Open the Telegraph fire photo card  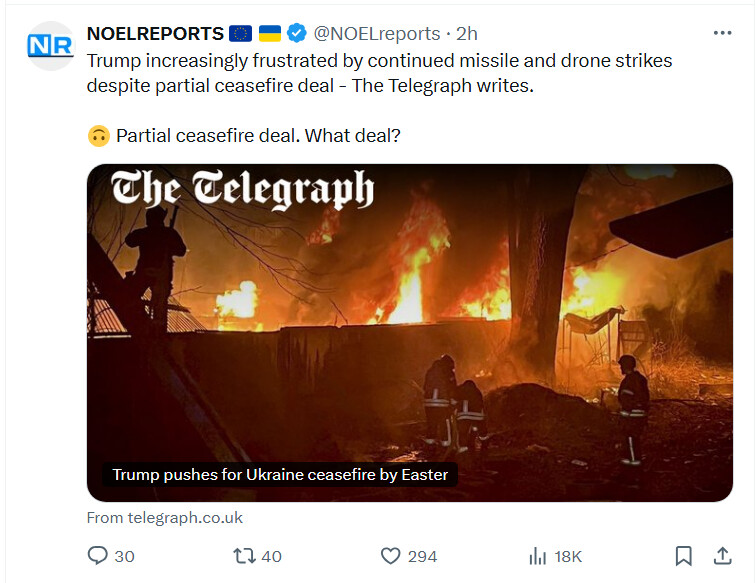coord(410,333)
